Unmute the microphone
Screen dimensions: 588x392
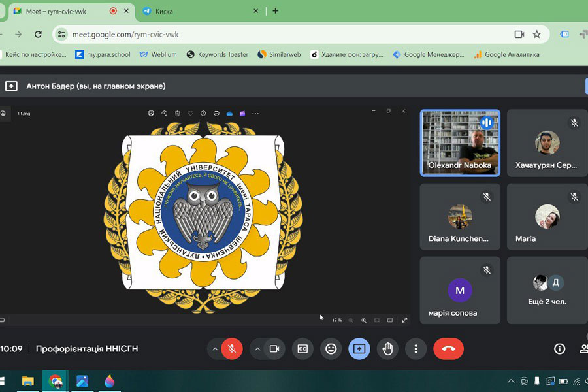click(231, 349)
